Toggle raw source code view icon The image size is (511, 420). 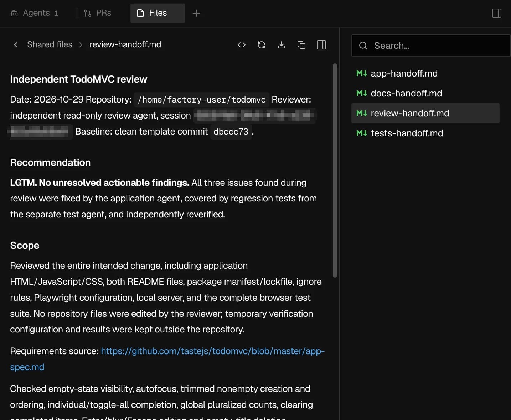pyautogui.click(x=242, y=45)
